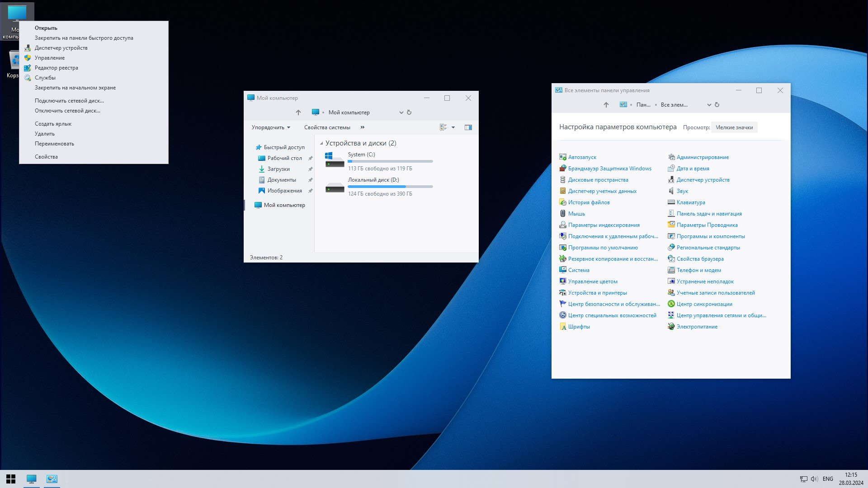The width and height of the screenshot is (868, 488).
Task: Collapse the Устройства и диски group
Action: (x=321, y=143)
